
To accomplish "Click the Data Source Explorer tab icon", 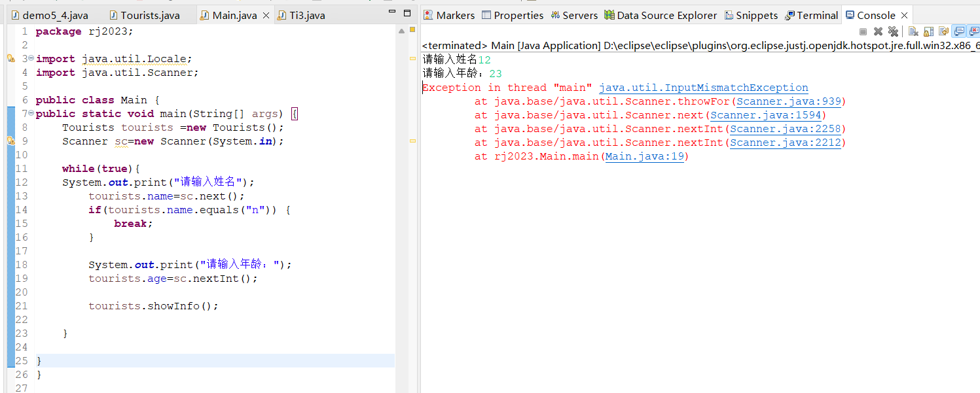I will [609, 15].
